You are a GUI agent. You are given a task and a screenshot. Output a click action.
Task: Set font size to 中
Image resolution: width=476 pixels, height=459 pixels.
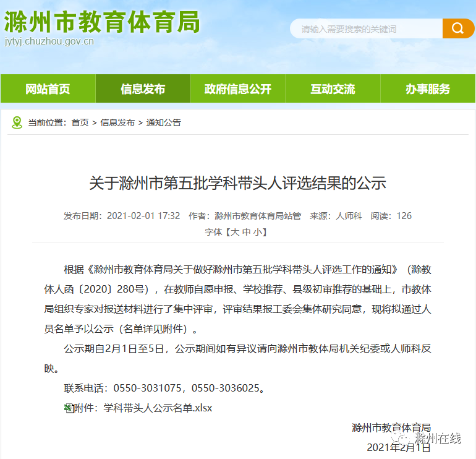247,232
